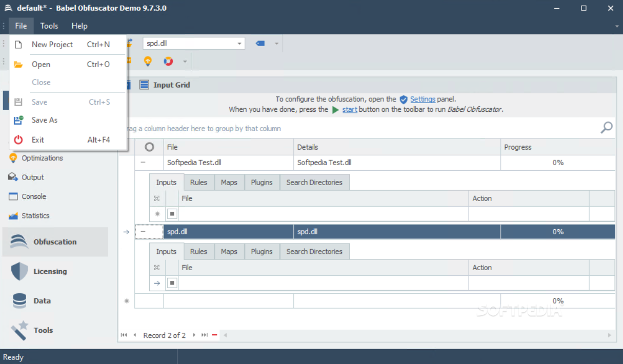This screenshot has height=364, width=623.
Task: Click the open folder icon in File menu
Action: 18,64
